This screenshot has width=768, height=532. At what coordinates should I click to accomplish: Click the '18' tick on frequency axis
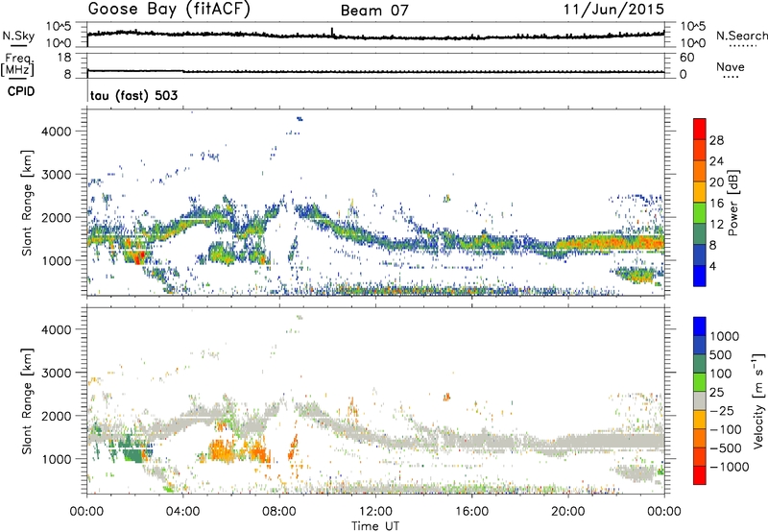(x=65, y=58)
